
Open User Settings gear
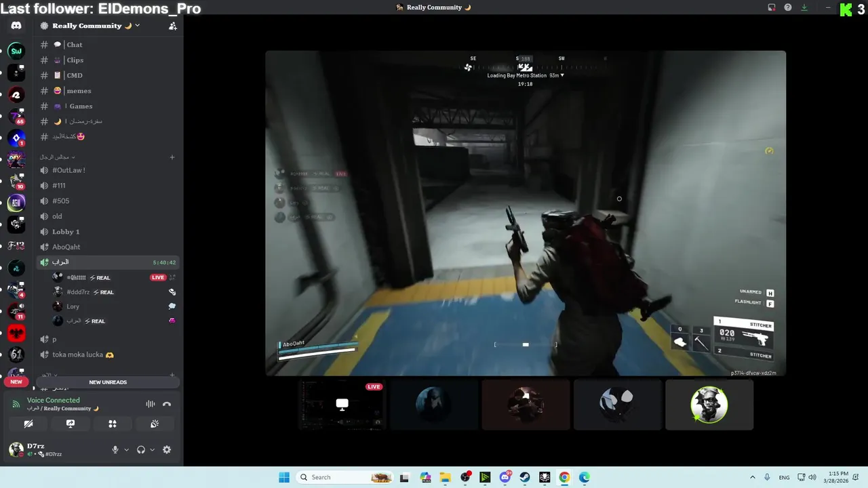167,450
